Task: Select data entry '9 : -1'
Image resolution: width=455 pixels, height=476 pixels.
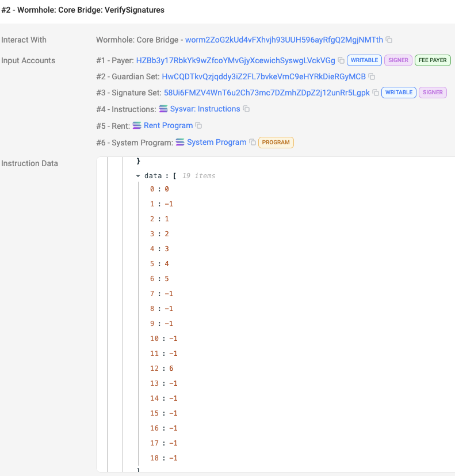Action: tap(162, 324)
